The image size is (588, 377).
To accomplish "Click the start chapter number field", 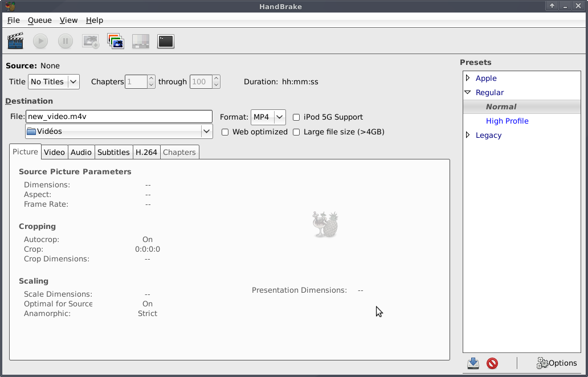I will pos(136,81).
